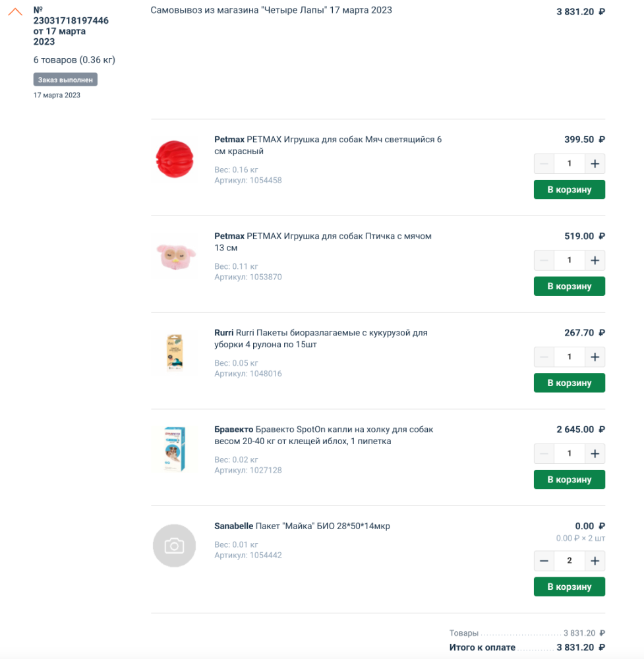Increase quantity of Sanabelle bag
The width and height of the screenshot is (644, 659).
595,561
